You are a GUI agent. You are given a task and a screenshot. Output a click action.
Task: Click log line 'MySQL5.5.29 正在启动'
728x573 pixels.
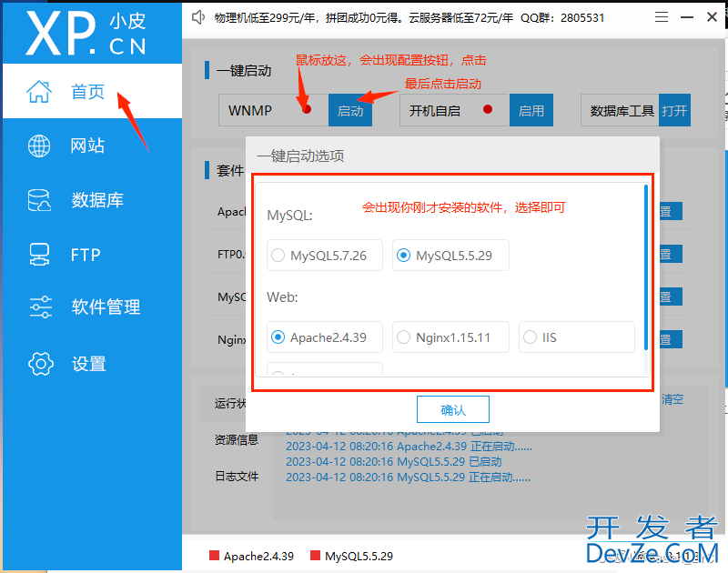click(408, 477)
